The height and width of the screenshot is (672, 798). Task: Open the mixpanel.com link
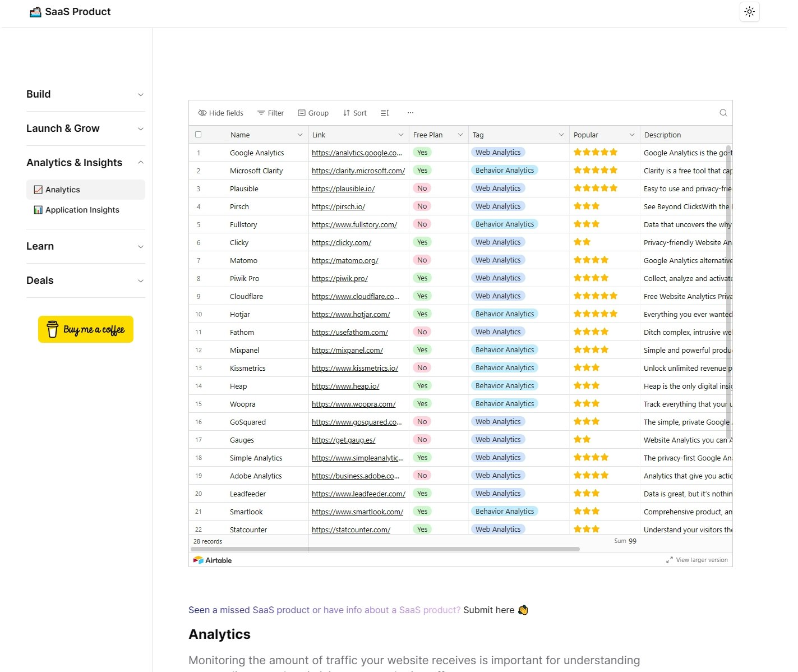point(347,350)
